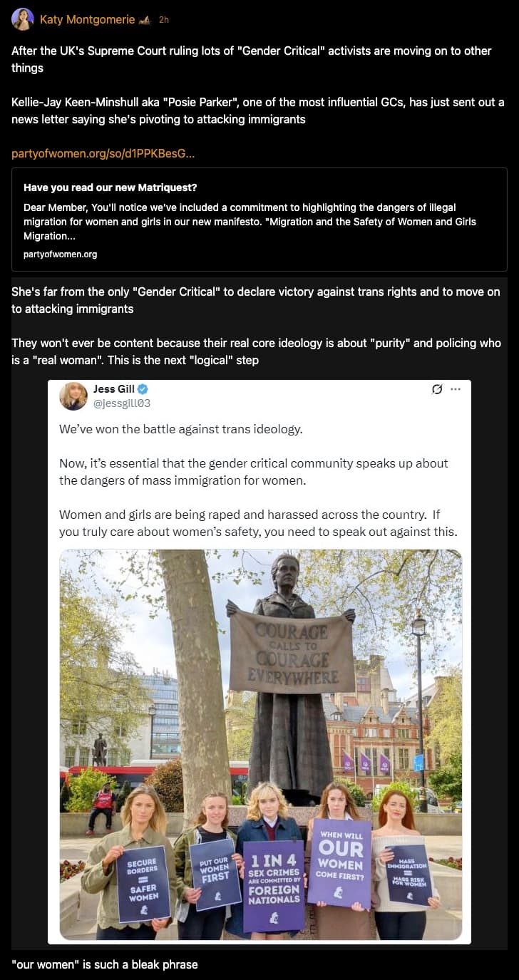Open the 2h post timestamp

pos(164,20)
